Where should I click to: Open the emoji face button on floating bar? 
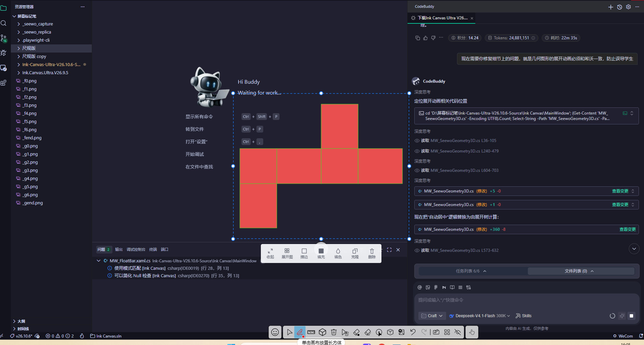275,332
